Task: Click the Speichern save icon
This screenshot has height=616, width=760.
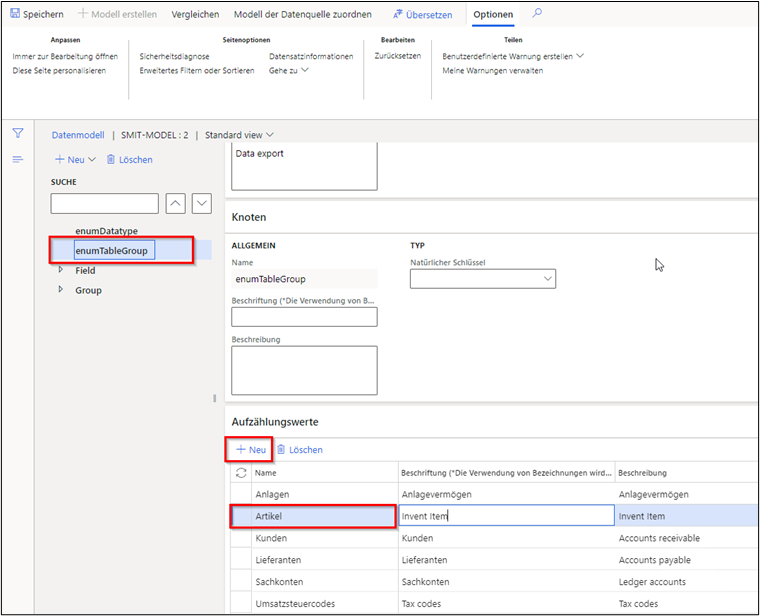Action: (x=15, y=15)
